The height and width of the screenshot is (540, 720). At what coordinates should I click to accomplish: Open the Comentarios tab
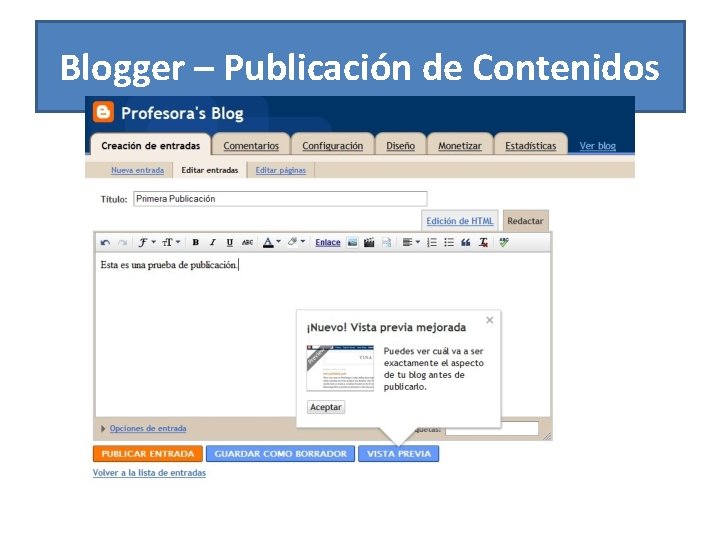tap(251, 146)
